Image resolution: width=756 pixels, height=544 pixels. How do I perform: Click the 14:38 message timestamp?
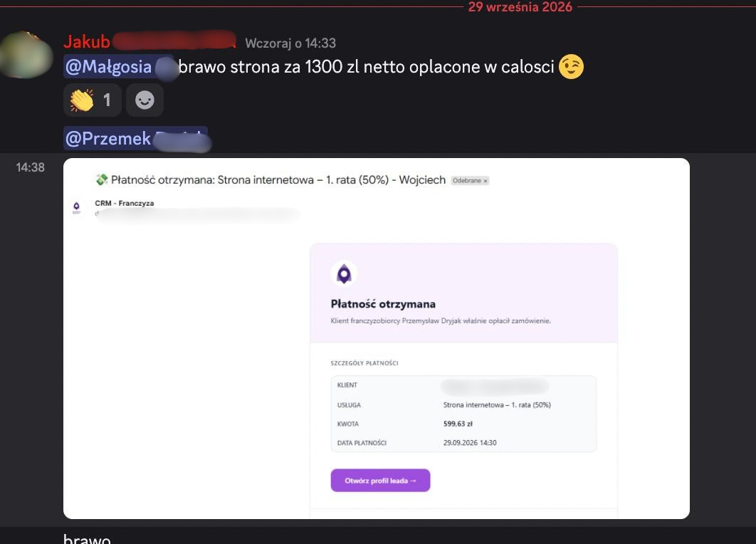pos(30,167)
